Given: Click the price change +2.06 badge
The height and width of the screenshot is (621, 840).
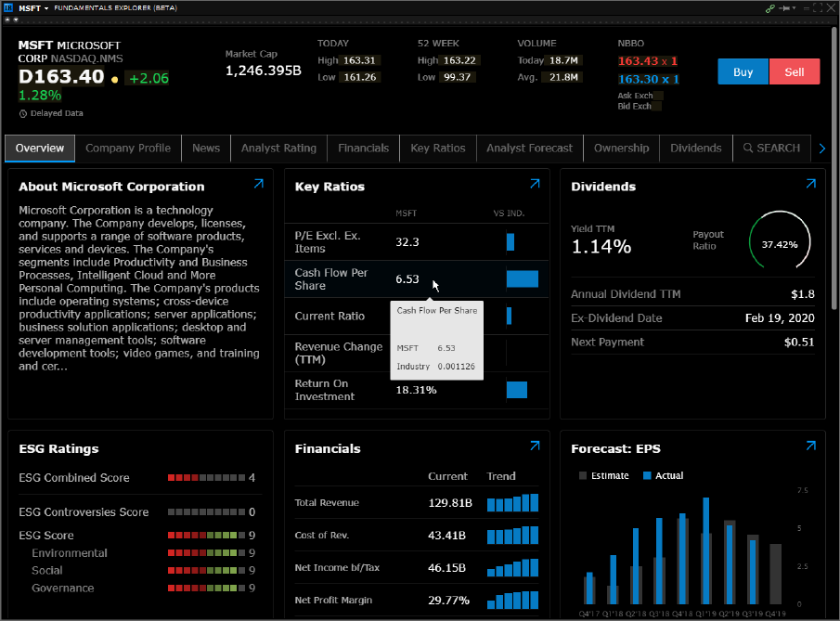Looking at the screenshot, I should click(x=149, y=79).
